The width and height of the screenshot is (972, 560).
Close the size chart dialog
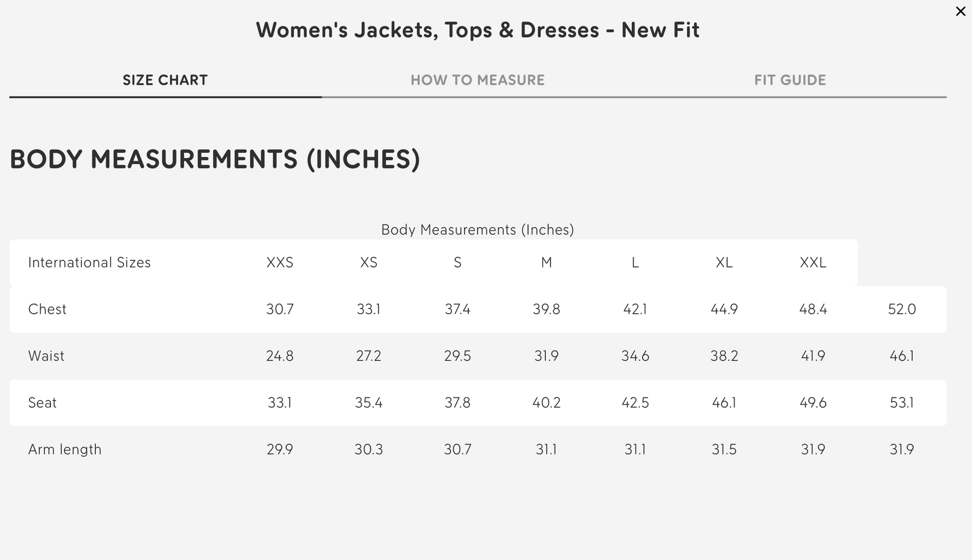(960, 11)
